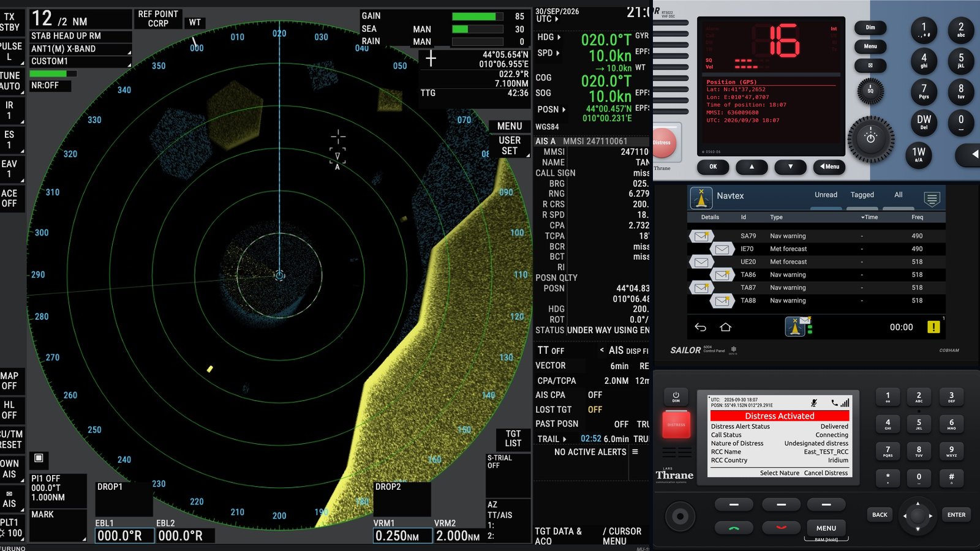The height and width of the screenshot is (551, 980).
Task: Go to home on the SAILOR control panel
Action: coord(726,328)
